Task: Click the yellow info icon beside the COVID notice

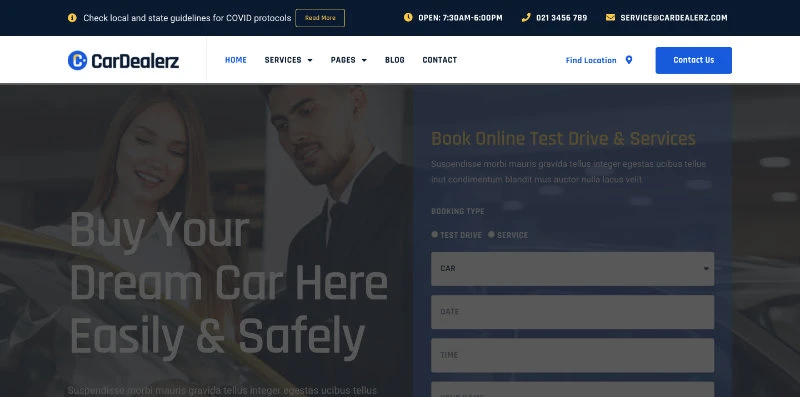Action: click(x=72, y=18)
